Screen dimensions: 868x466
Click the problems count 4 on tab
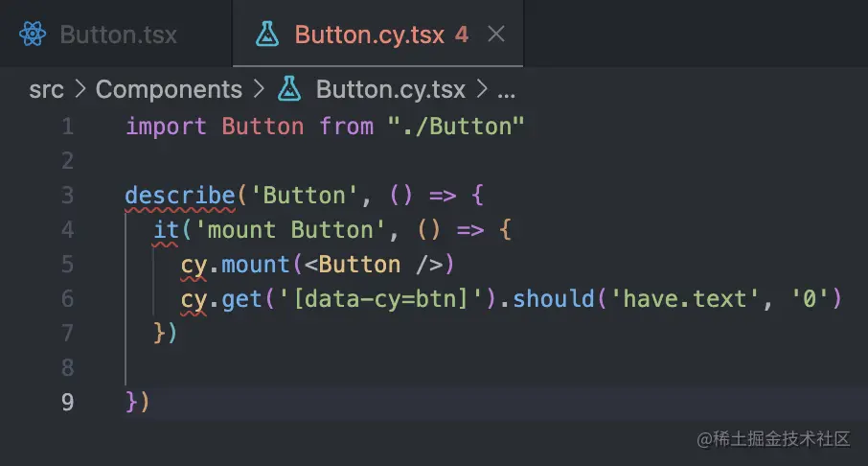462,35
